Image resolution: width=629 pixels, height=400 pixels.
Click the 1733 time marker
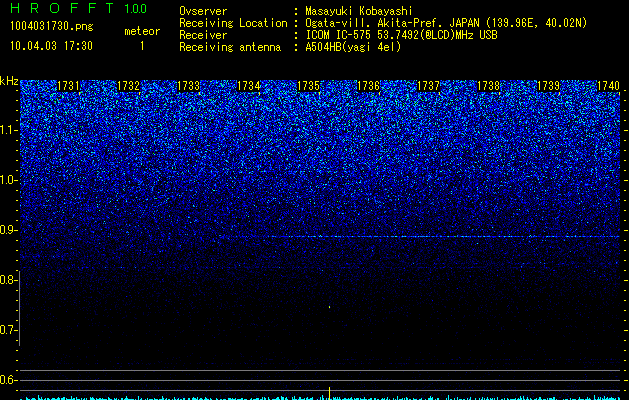pos(188,86)
